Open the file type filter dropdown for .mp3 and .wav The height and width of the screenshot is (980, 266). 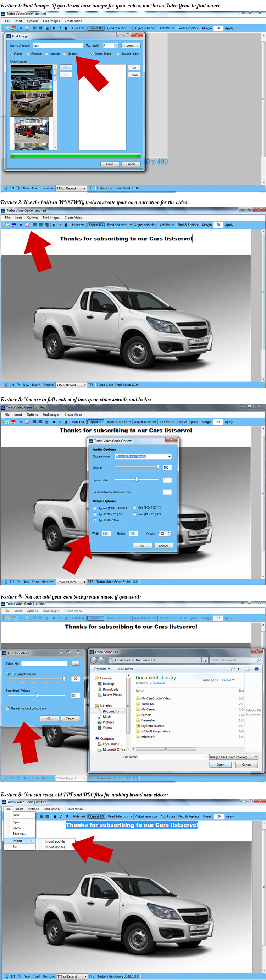pyautogui.click(x=256, y=757)
